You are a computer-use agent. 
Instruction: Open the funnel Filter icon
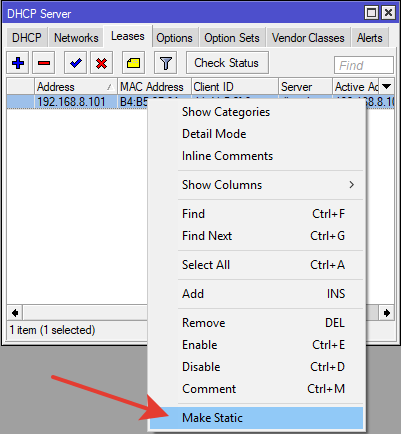pyautogui.click(x=165, y=63)
